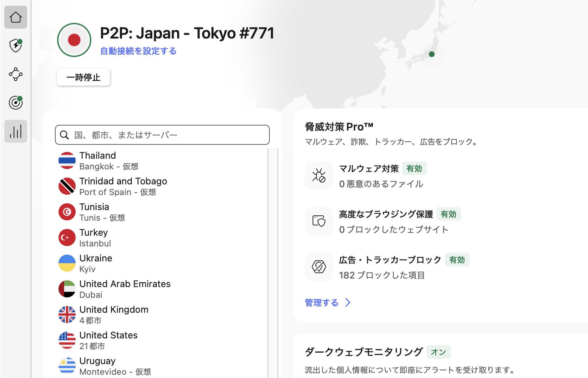Click the malware protection bug icon
Image resolution: width=588 pixels, height=378 pixels.
click(x=319, y=175)
